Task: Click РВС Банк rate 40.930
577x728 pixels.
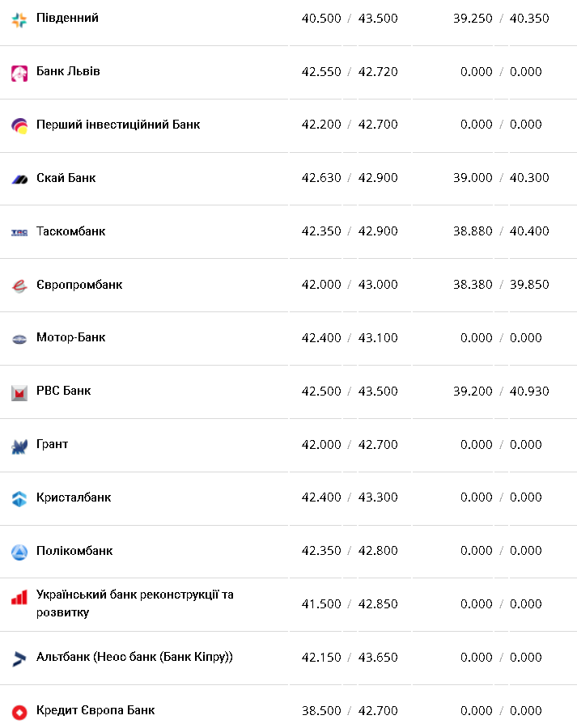Action: (529, 392)
